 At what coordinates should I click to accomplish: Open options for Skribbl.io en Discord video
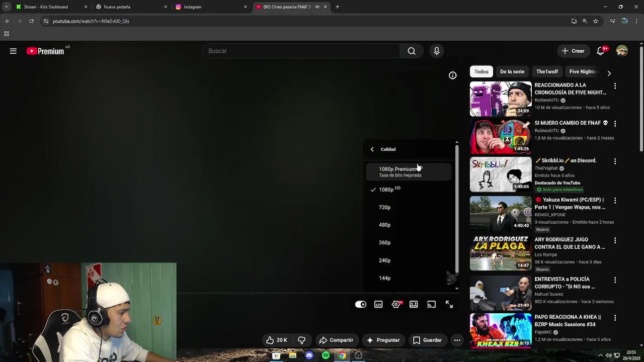point(615,161)
